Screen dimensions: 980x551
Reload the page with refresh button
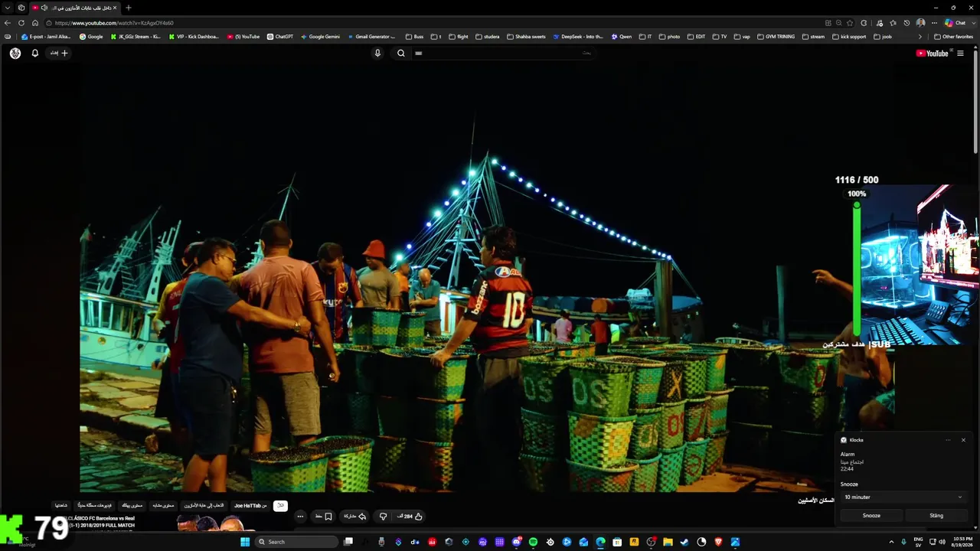(x=21, y=23)
